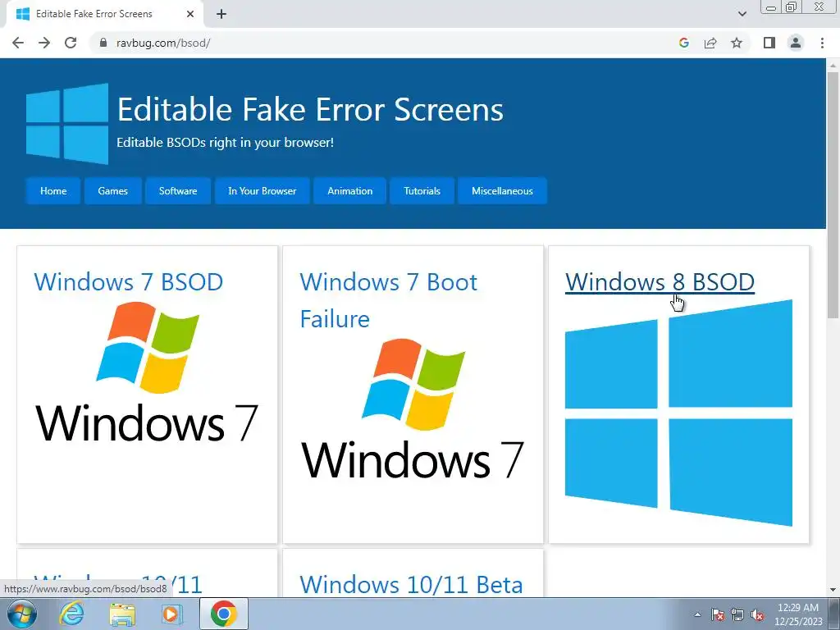Go forward in browser history
Viewport: 840px width, 630px height.
click(x=44, y=43)
